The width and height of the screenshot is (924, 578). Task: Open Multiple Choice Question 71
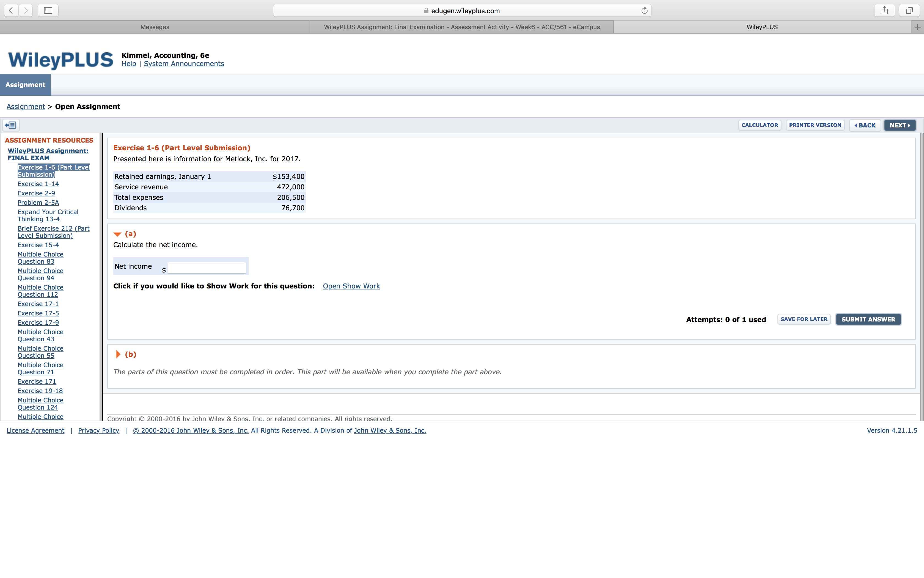[40, 369]
